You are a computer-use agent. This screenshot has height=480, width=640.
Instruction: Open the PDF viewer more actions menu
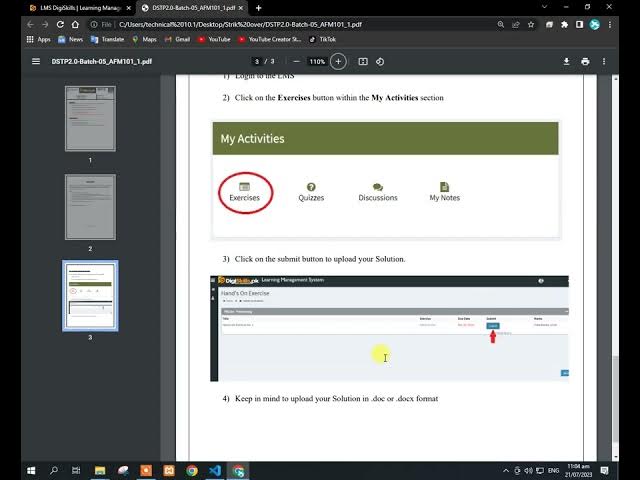[604, 61]
